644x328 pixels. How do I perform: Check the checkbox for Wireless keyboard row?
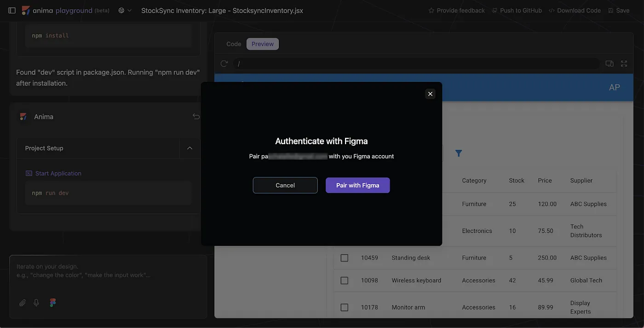(344, 280)
